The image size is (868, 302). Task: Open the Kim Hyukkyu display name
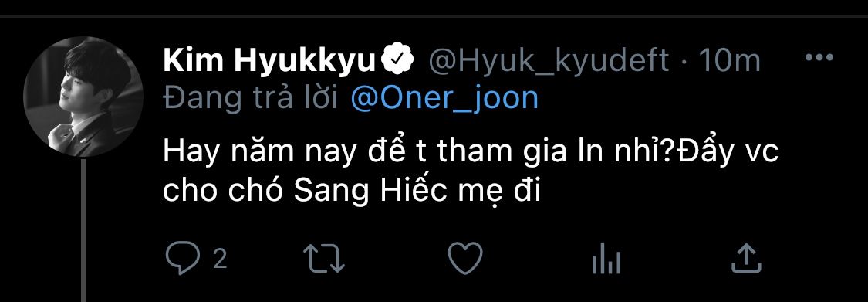coord(269,61)
